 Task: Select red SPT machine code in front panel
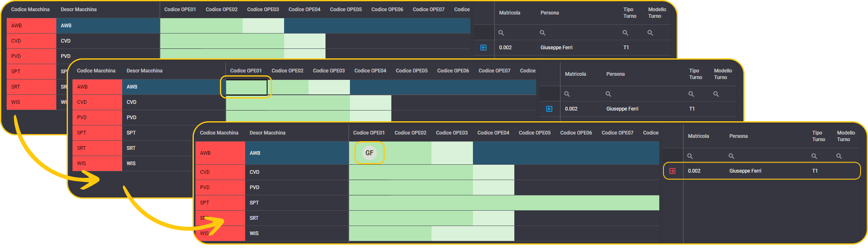point(220,203)
